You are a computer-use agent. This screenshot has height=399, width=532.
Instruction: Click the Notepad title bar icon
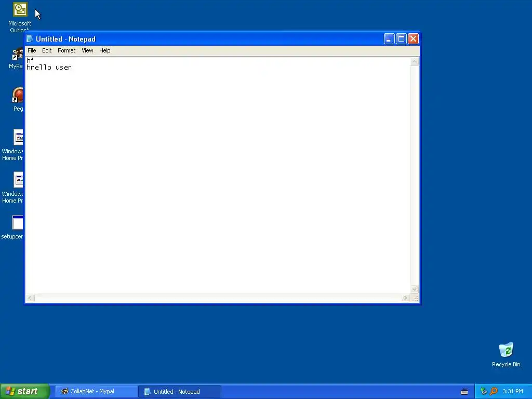30,38
